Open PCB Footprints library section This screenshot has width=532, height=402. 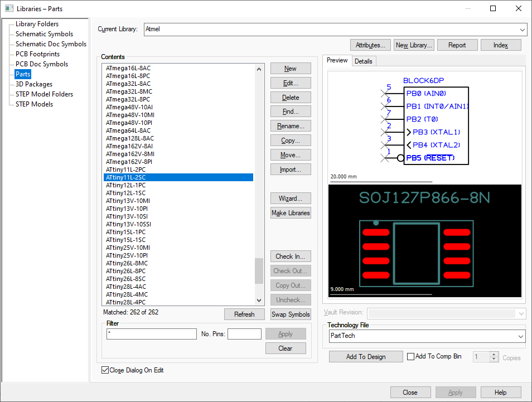37,54
